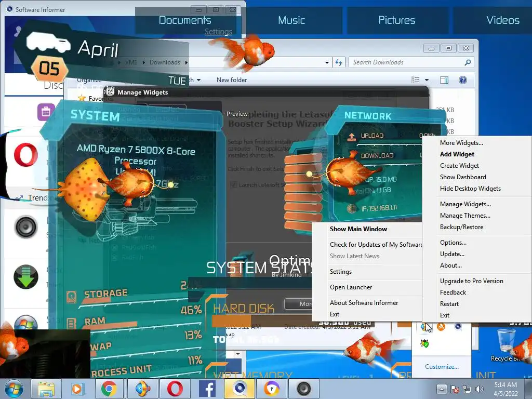Open the Recycle Bin desktop icon
532x399 pixels.
pos(506,345)
